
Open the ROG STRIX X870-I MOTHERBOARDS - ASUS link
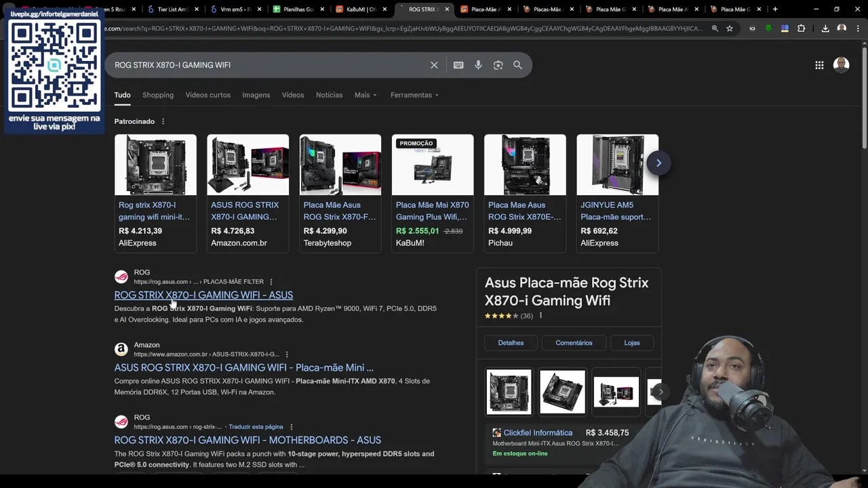pyautogui.click(x=248, y=440)
